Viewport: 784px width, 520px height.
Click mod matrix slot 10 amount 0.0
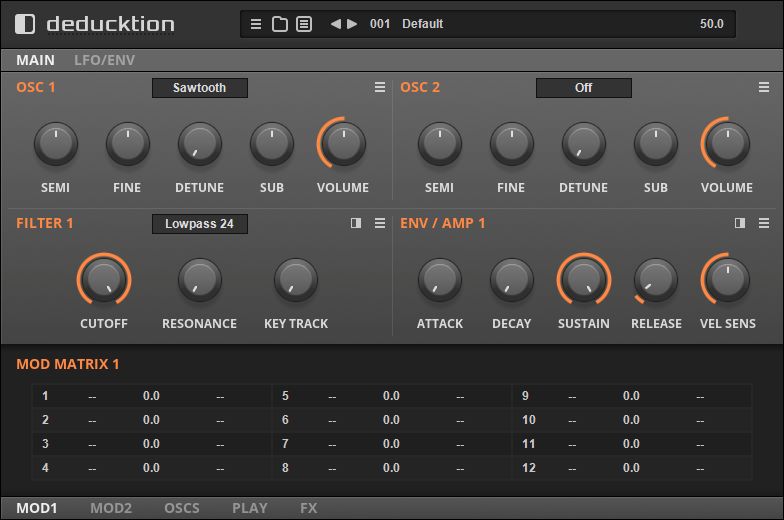click(631, 420)
